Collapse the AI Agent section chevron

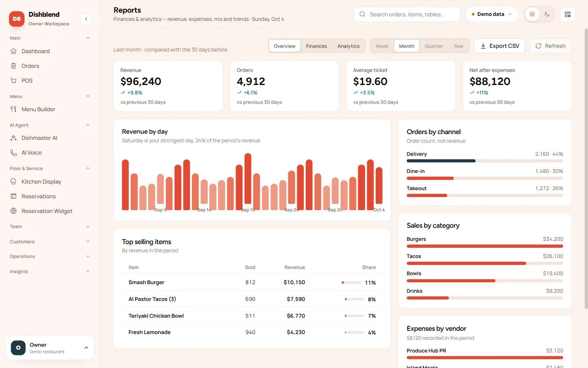coord(88,125)
